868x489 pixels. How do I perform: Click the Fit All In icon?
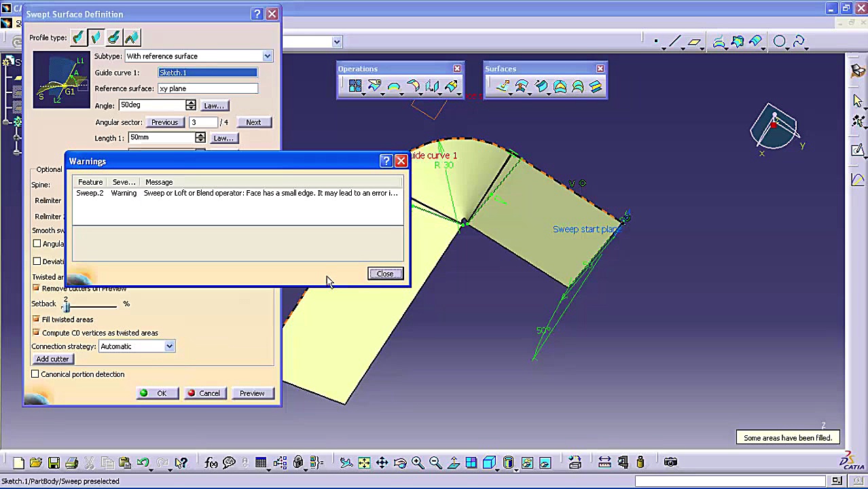tap(364, 463)
